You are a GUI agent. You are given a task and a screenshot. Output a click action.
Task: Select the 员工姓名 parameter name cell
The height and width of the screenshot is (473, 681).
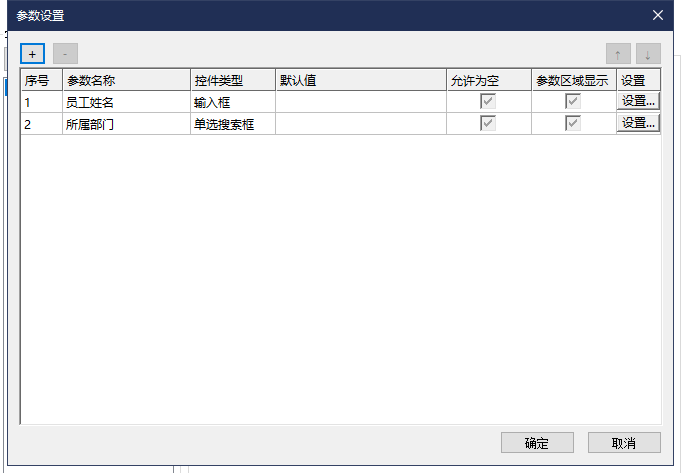(126, 102)
